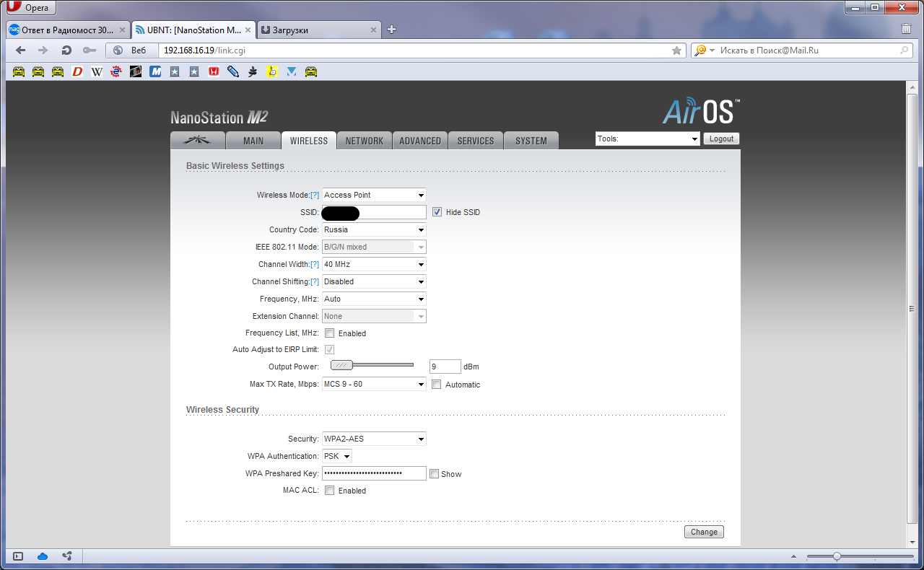Click the Output Power dBm field
Image resolution: width=924 pixels, height=570 pixels.
pyautogui.click(x=445, y=367)
